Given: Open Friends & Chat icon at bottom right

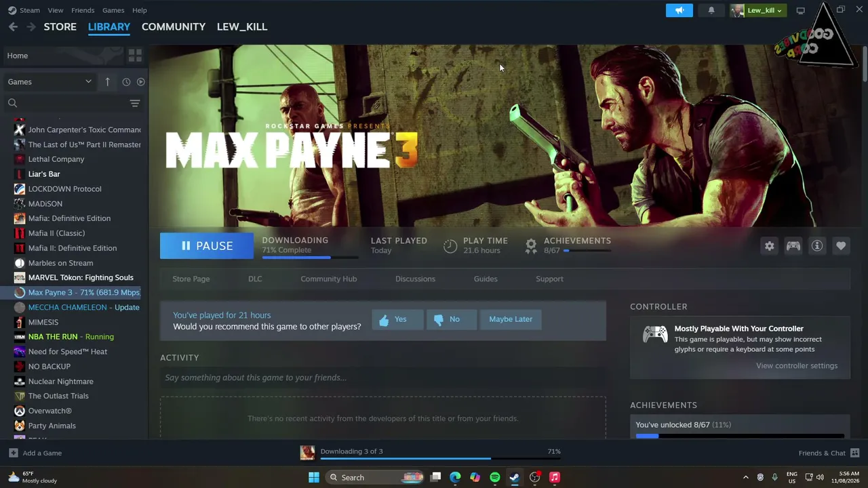Looking at the screenshot, I should point(854,453).
